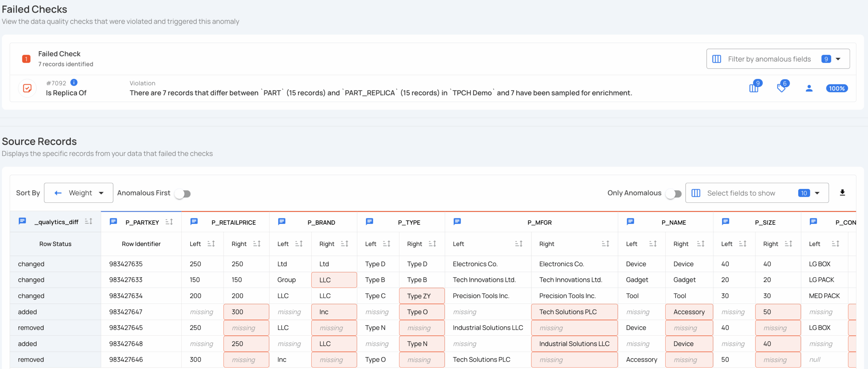The height and width of the screenshot is (369, 868).
Task: Click the anomalous fields columns icon with badge 9
Action: point(754,88)
